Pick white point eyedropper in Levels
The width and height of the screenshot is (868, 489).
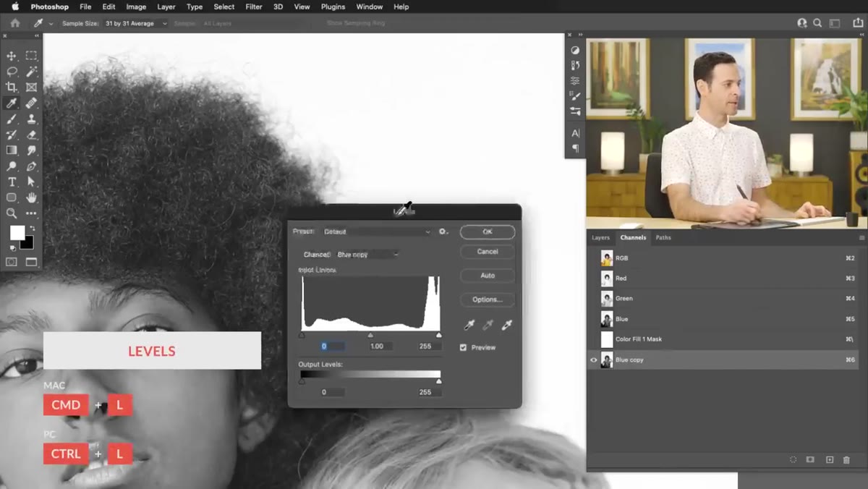pyautogui.click(x=507, y=326)
